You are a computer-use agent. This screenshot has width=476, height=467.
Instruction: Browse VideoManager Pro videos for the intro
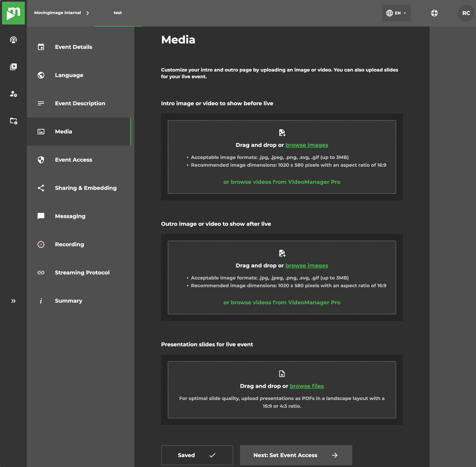point(282,182)
